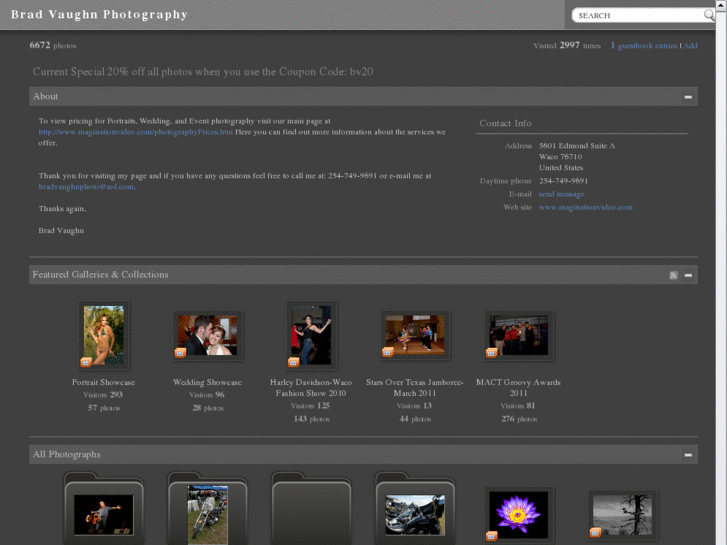Screen dimensions: 727x545
Task: Open the motorcycle photo folder icon
Action: tap(207, 512)
